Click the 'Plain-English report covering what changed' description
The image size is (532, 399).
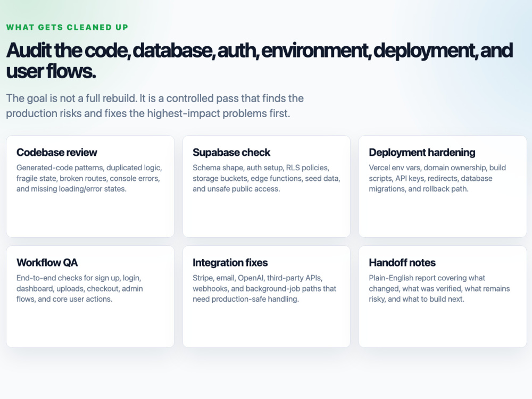coord(439,288)
